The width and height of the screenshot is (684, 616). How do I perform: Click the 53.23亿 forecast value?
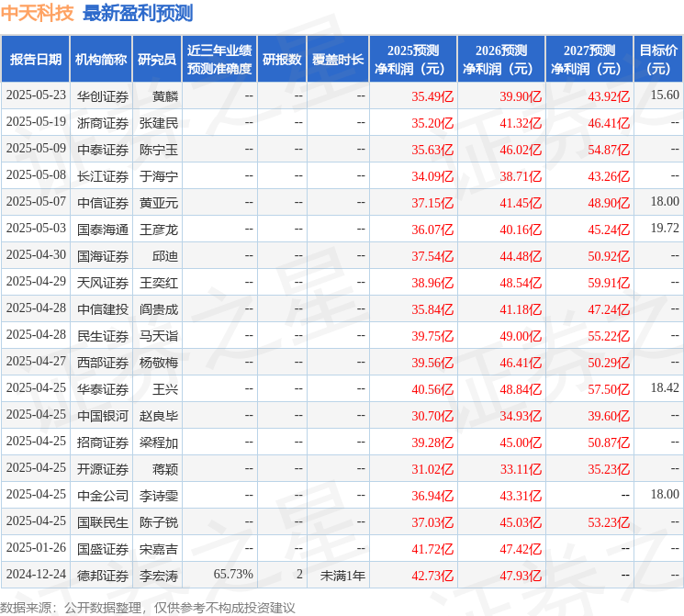click(609, 522)
